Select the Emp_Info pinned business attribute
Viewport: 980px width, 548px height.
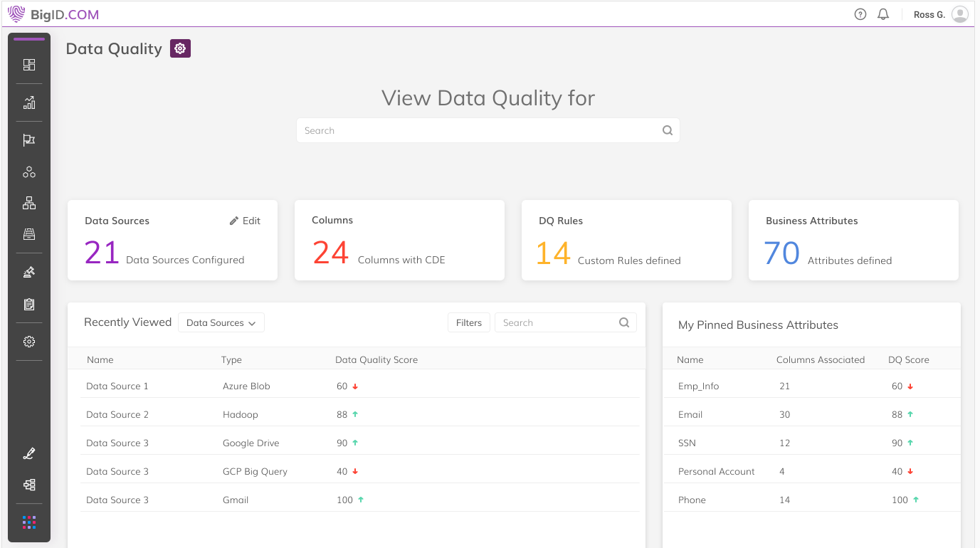(699, 386)
